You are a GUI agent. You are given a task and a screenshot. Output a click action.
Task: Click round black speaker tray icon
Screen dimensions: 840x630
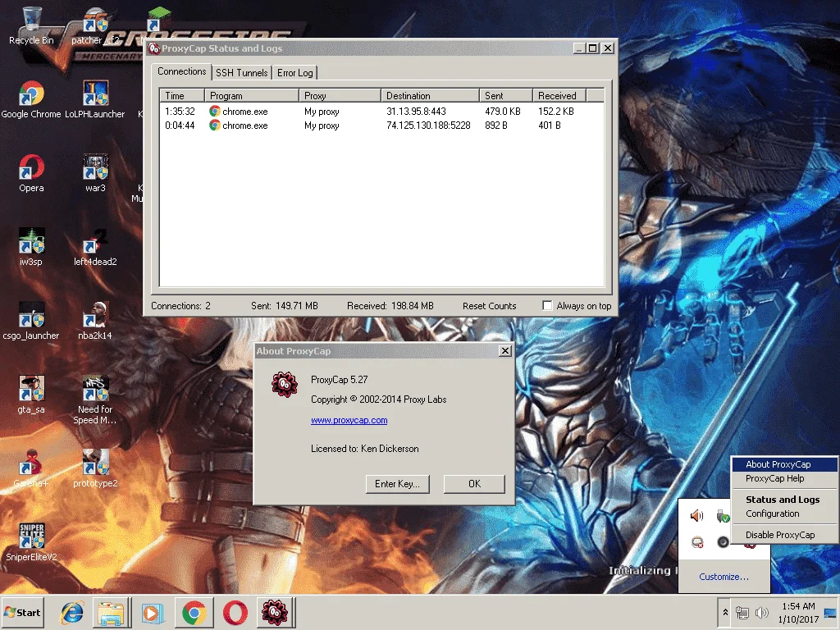[724, 541]
